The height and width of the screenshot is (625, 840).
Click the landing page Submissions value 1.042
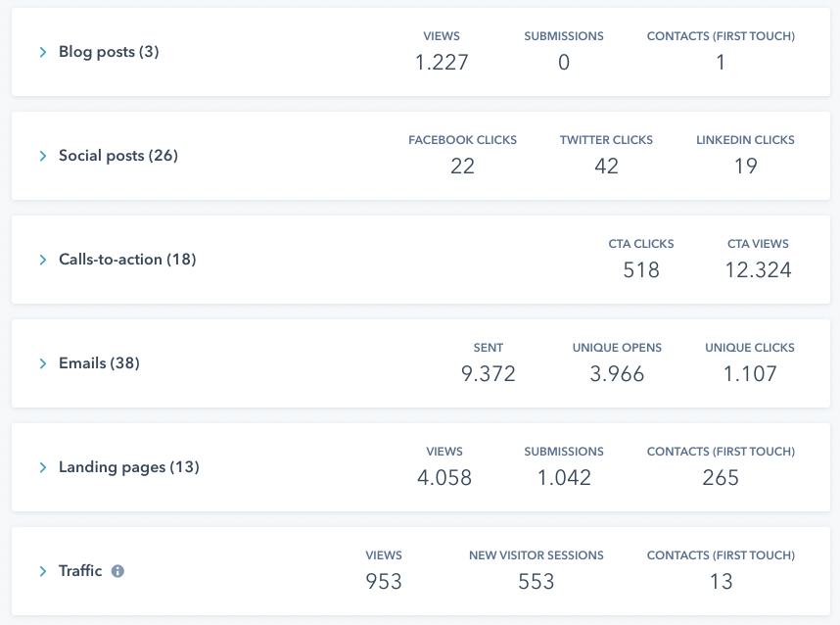pos(564,478)
